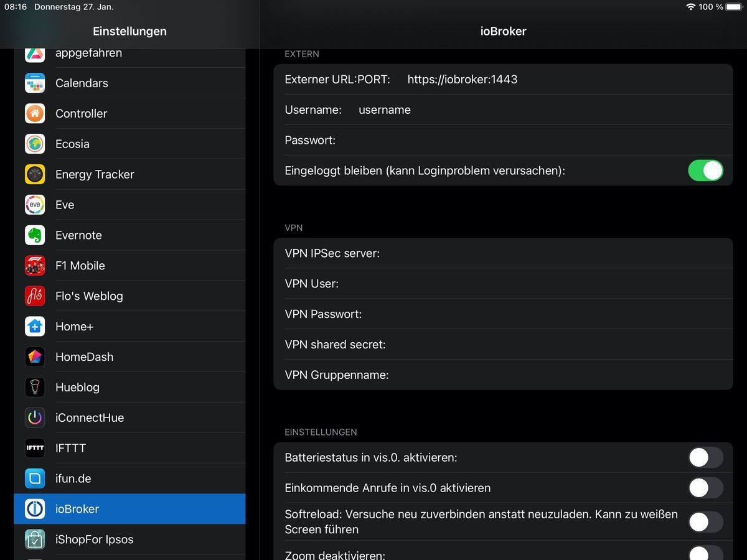Open Evernote settings entry
Image resolution: width=747 pixels, height=560 pixels.
pos(129,235)
